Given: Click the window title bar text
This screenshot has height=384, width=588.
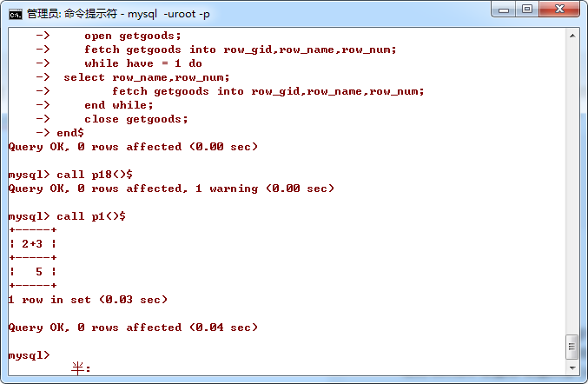Looking at the screenshot, I should [x=122, y=12].
